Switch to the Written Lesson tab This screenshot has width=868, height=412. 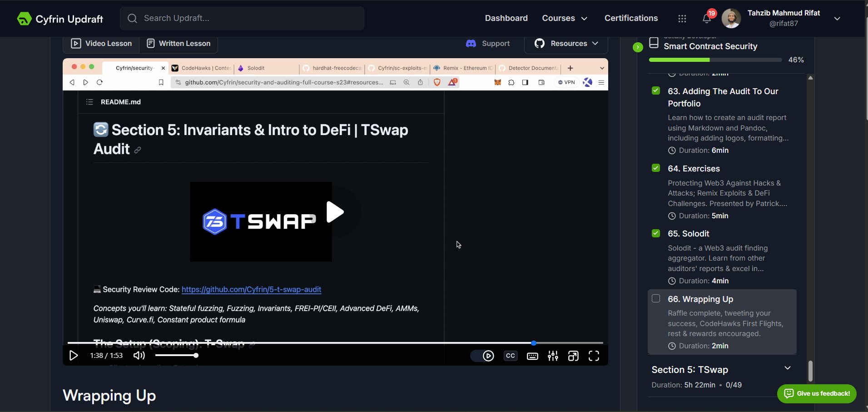click(179, 44)
